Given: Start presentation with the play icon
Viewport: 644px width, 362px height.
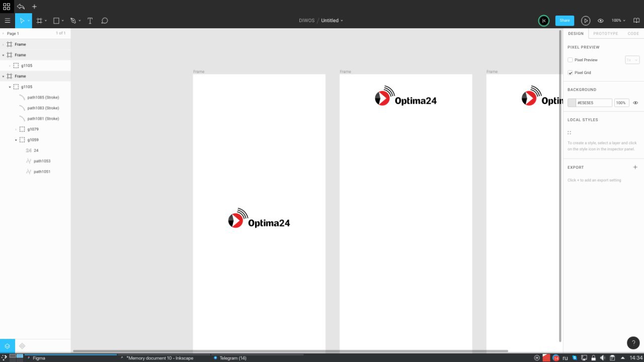Looking at the screenshot, I should [586, 21].
